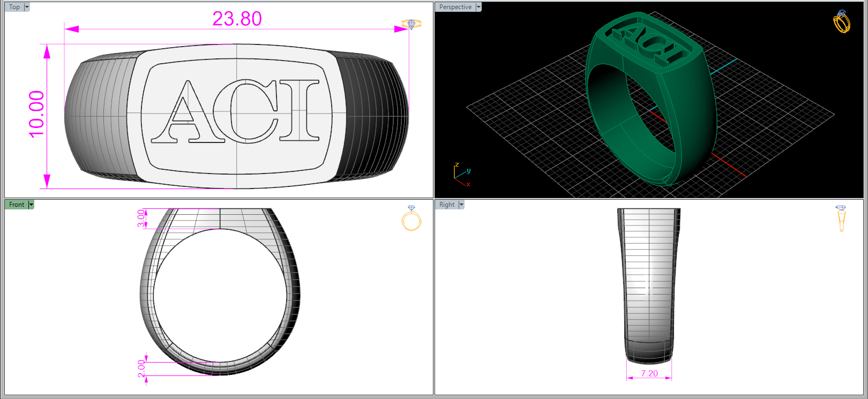Screen dimensions: 868x399
Task: Click the ring icon in the Right viewport
Action: pos(841,219)
